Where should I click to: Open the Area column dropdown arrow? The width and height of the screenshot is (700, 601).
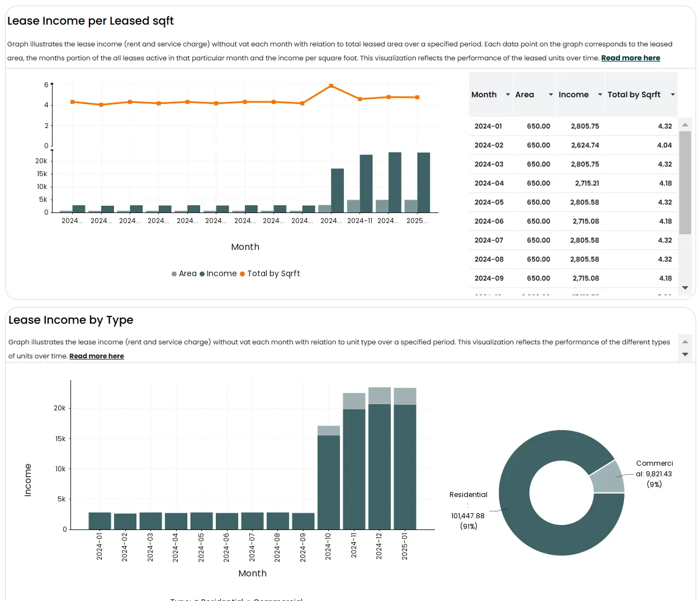click(551, 94)
